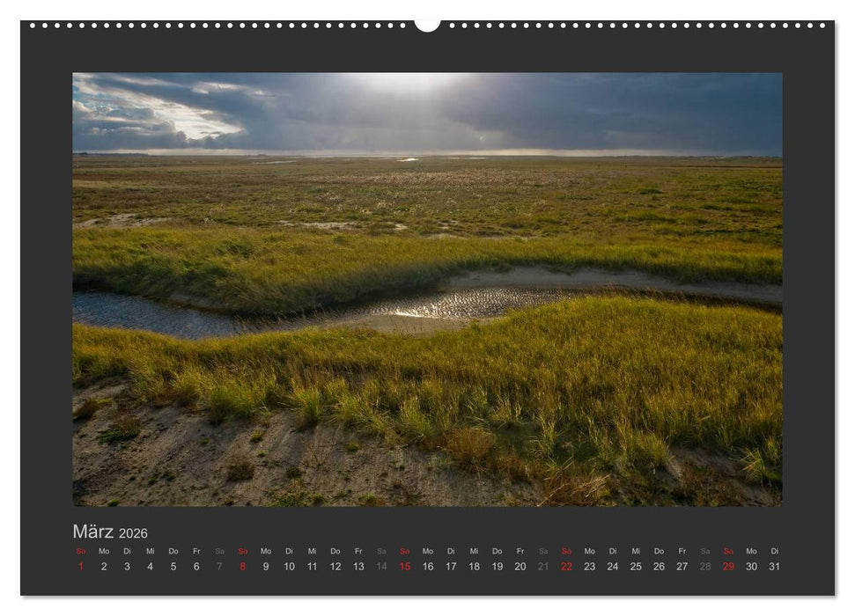Viewport: 855px width, 616px height.
Task: Click the "Mo" weekday column label
Action: (x=104, y=552)
